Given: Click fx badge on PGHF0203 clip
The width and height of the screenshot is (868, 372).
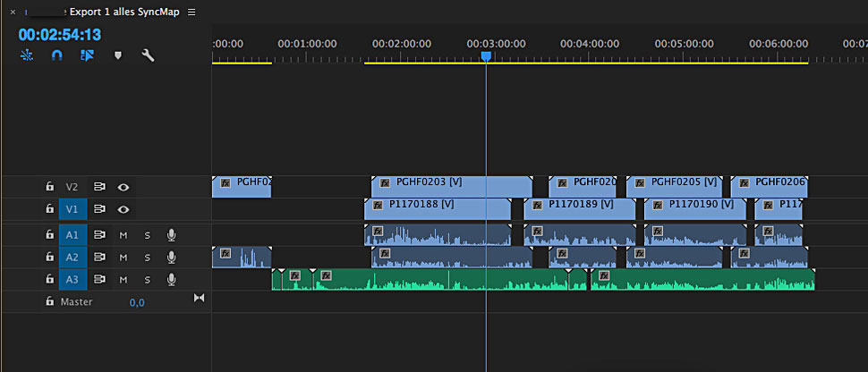Looking at the screenshot, I should click(x=386, y=182).
